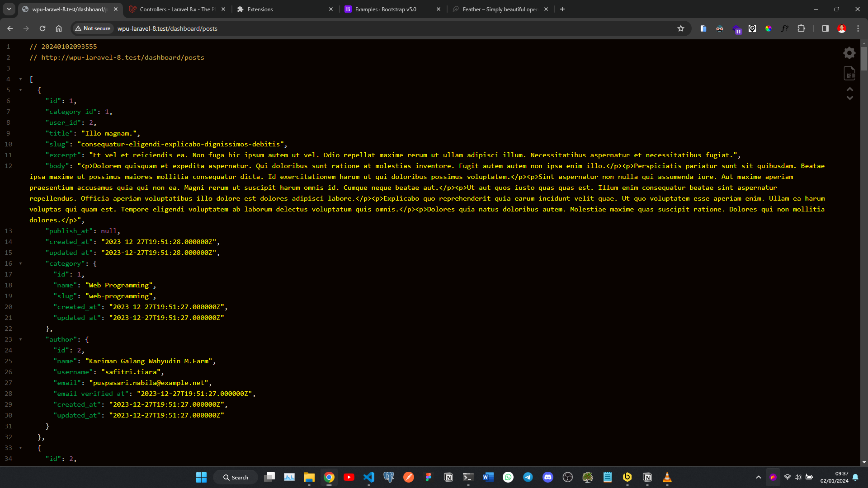868x488 pixels.
Task: Open the Extensions puzzle piece menu
Action: point(801,28)
